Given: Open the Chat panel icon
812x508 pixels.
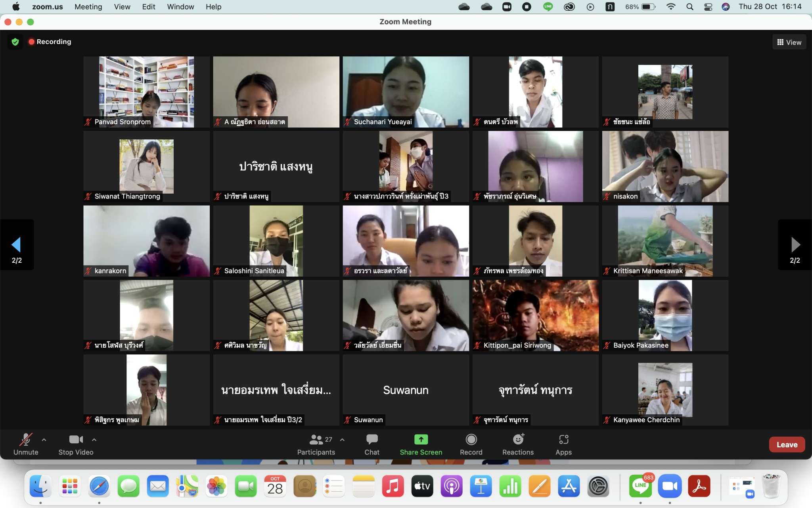Looking at the screenshot, I should (x=372, y=440).
